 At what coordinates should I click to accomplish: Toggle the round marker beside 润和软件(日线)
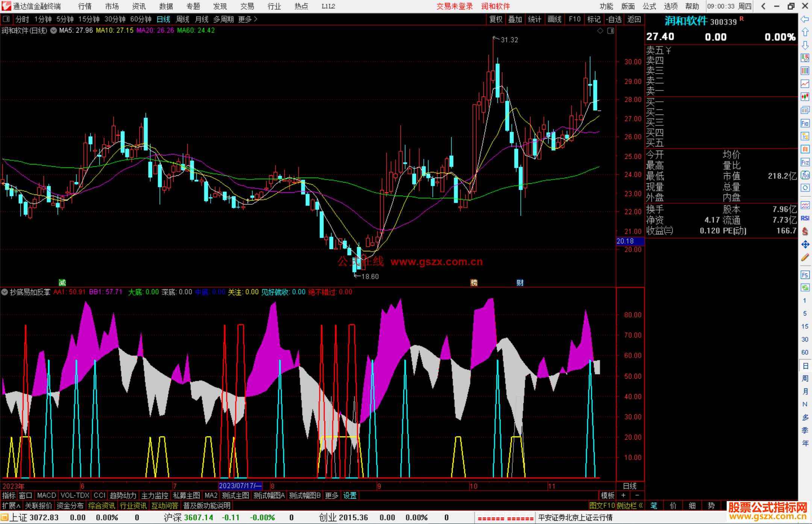pos(53,30)
